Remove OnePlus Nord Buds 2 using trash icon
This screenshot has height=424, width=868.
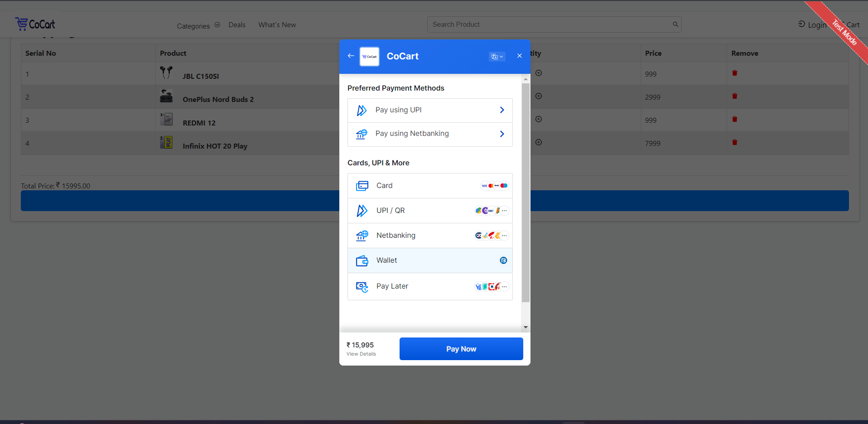tap(735, 96)
